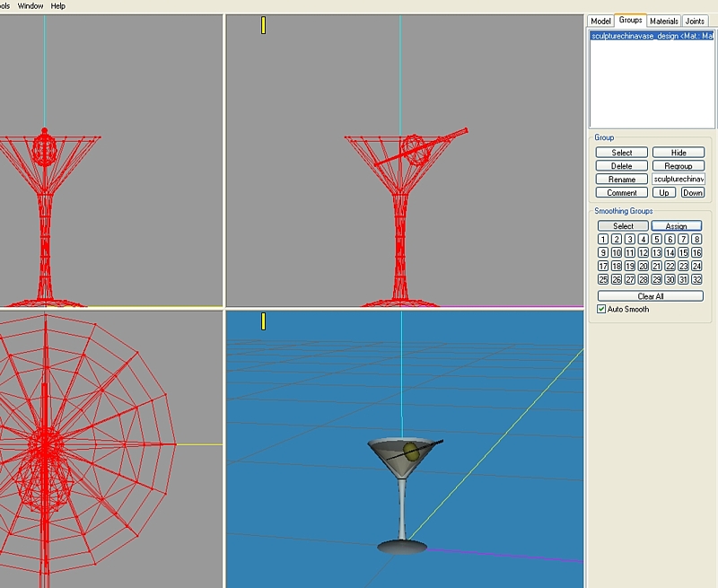
Task: Click Clear All smoothing groups
Action: click(x=651, y=296)
